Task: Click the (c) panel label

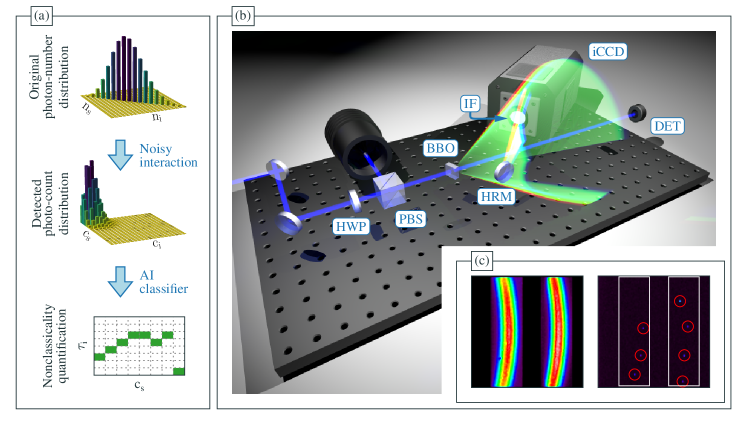Action: pyautogui.click(x=482, y=261)
